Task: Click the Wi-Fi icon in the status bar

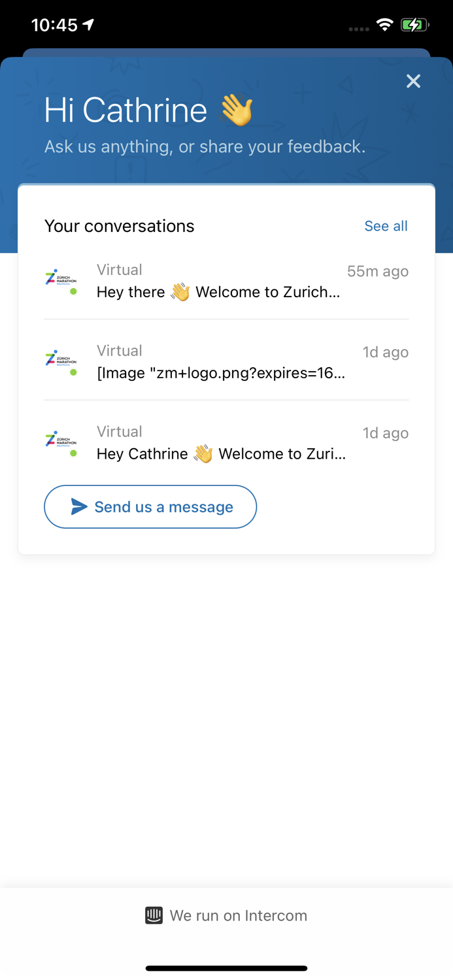Action: point(384,24)
